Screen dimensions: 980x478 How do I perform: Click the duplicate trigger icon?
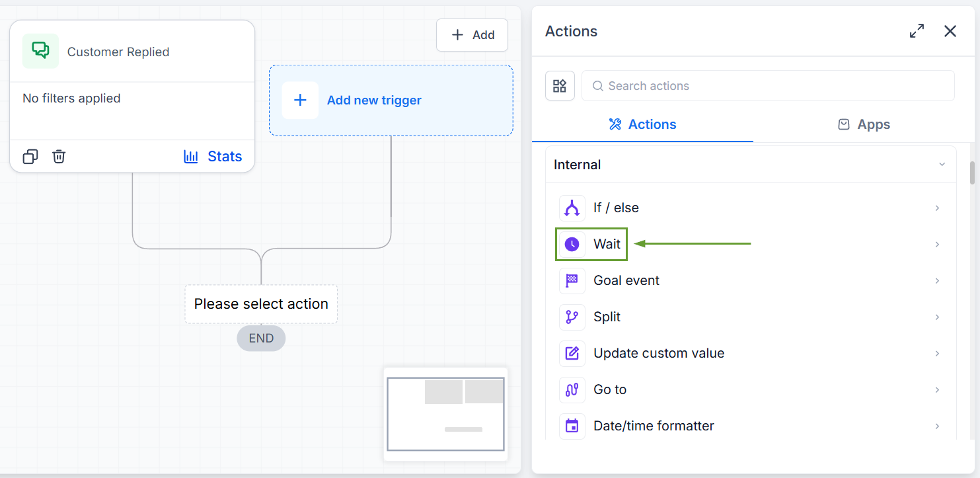tap(30, 157)
